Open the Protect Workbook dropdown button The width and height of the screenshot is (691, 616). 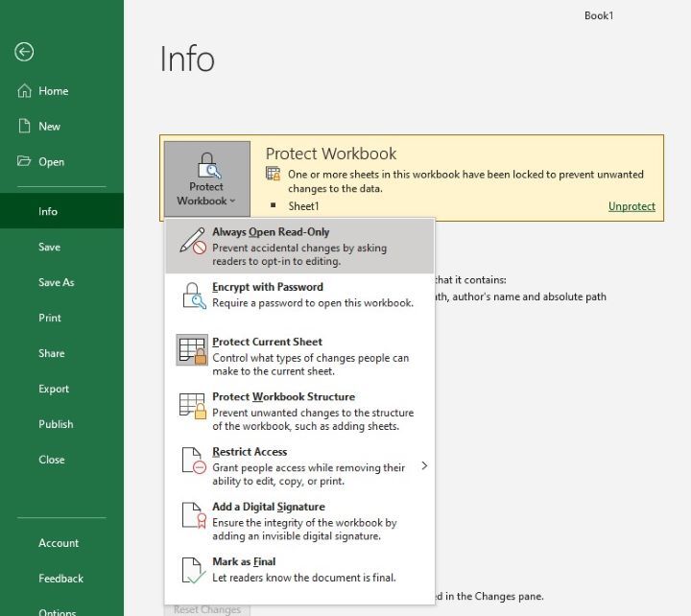point(207,178)
